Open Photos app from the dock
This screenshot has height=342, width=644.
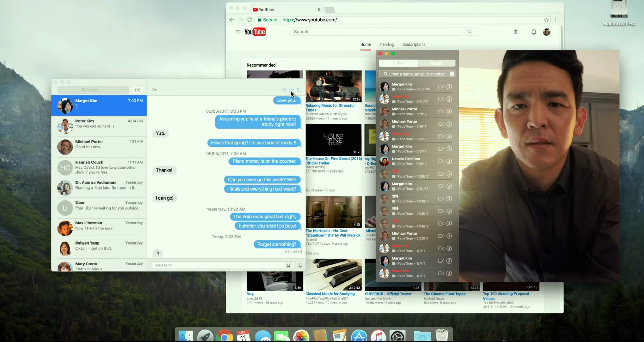(x=301, y=336)
